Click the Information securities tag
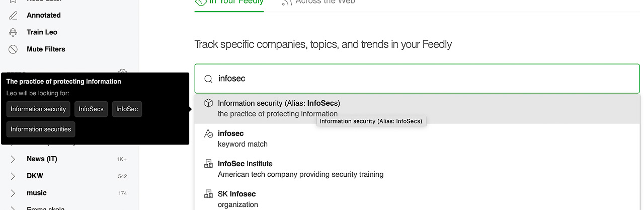Viewport: 644px width, 210px height. pos(41,129)
